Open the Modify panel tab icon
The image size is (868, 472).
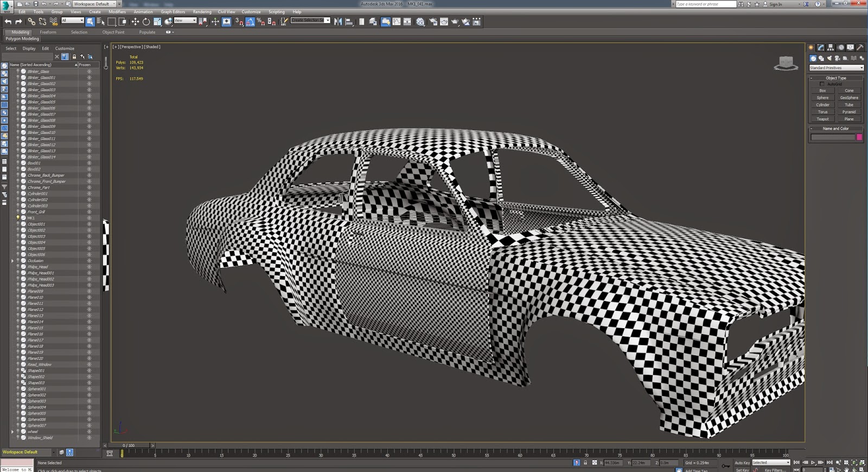click(x=821, y=48)
